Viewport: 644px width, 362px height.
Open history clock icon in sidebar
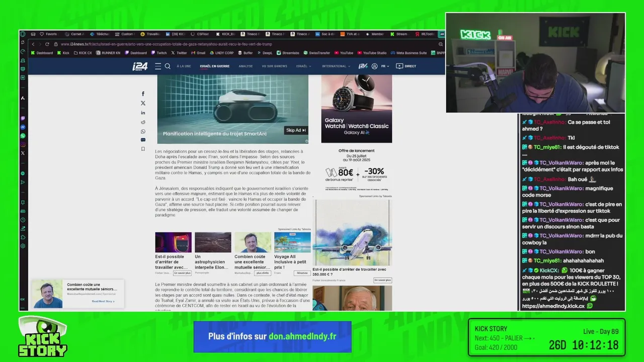[23, 220]
